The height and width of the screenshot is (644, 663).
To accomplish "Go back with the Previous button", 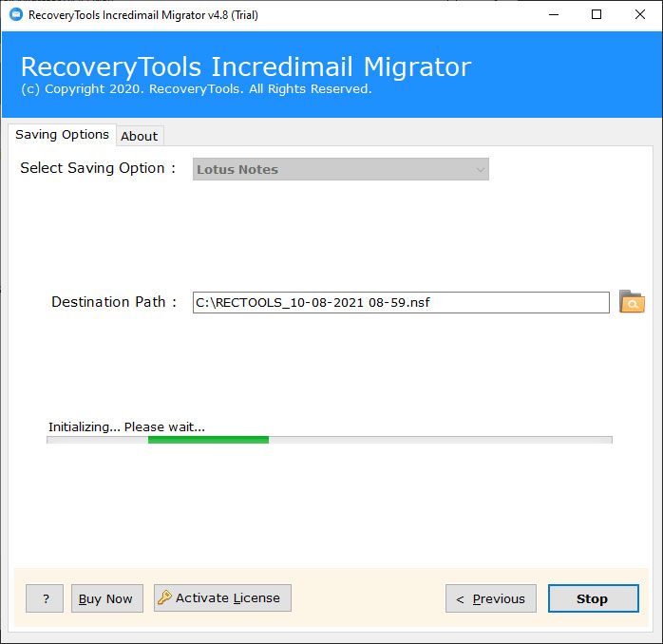I will coord(491,598).
